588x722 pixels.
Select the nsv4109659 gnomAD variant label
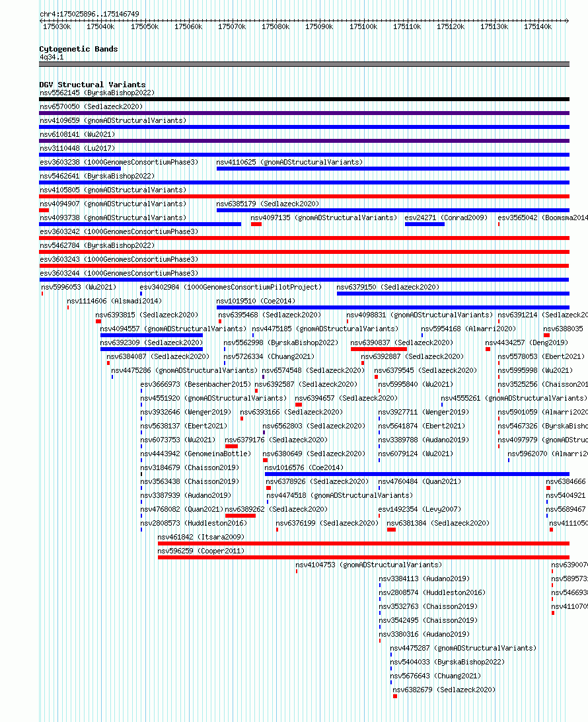pyautogui.click(x=113, y=120)
